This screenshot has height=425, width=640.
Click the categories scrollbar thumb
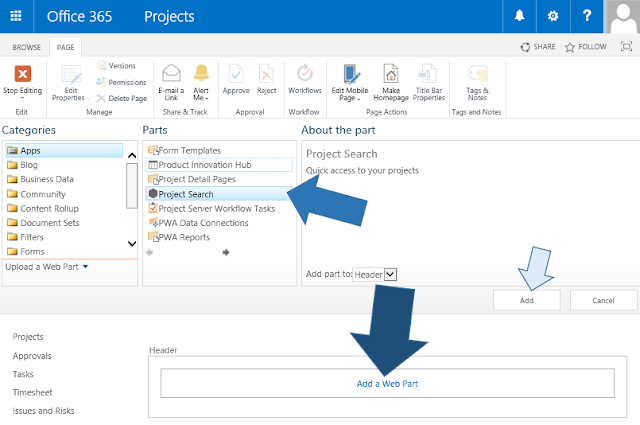coord(132,186)
